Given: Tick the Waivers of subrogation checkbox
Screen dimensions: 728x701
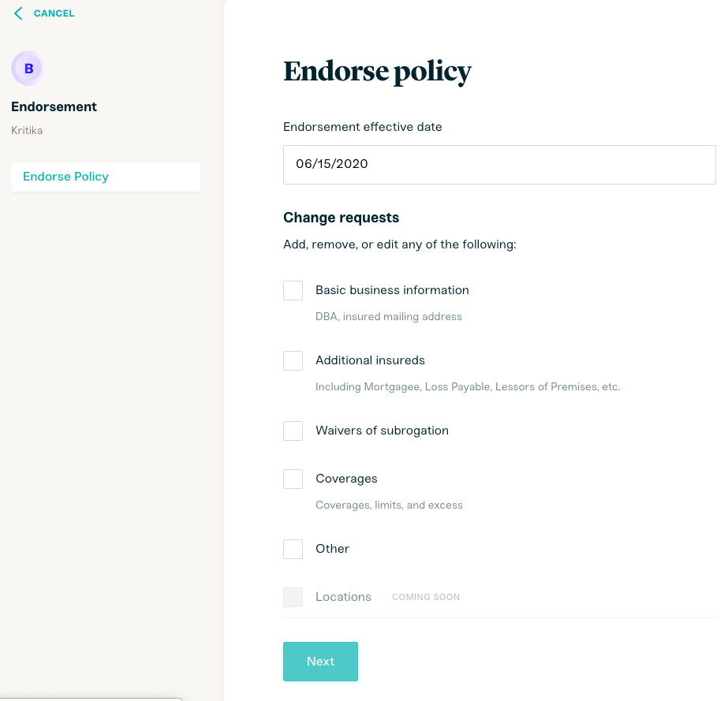Looking at the screenshot, I should [x=293, y=431].
